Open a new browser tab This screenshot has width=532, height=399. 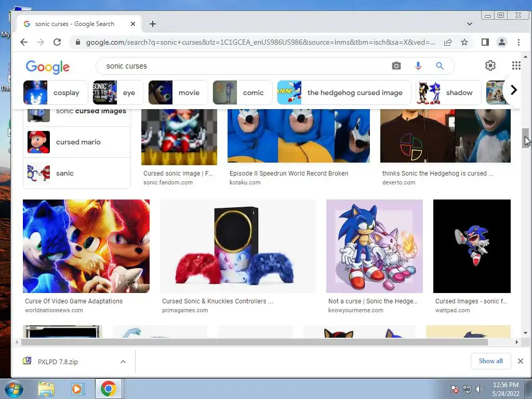coord(153,24)
